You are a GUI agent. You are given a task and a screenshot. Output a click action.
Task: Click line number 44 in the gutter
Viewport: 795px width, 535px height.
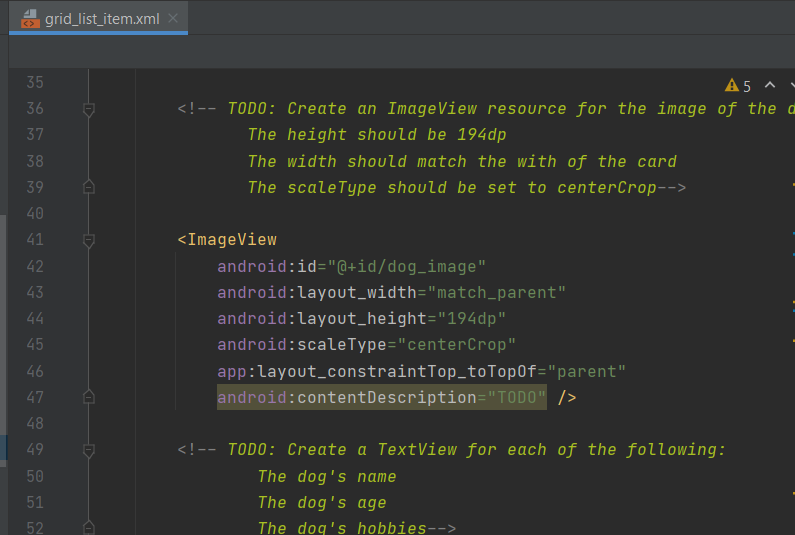(35, 318)
